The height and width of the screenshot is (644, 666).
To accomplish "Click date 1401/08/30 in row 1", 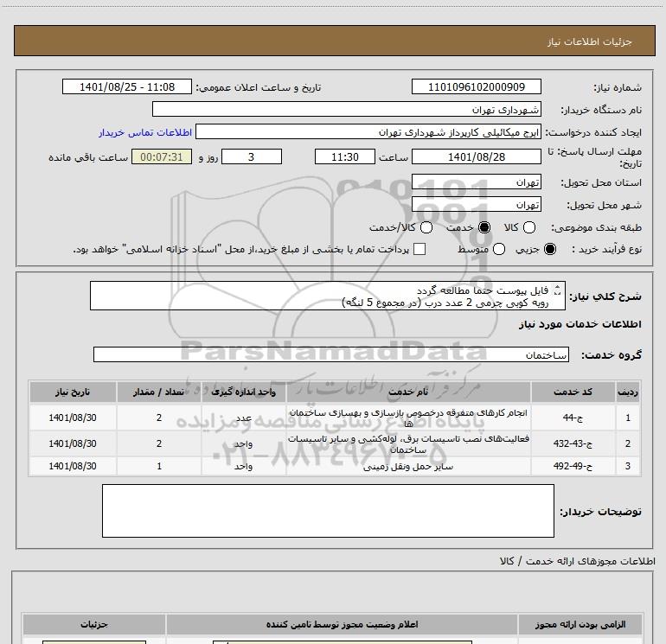I will click(x=73, y=418).
